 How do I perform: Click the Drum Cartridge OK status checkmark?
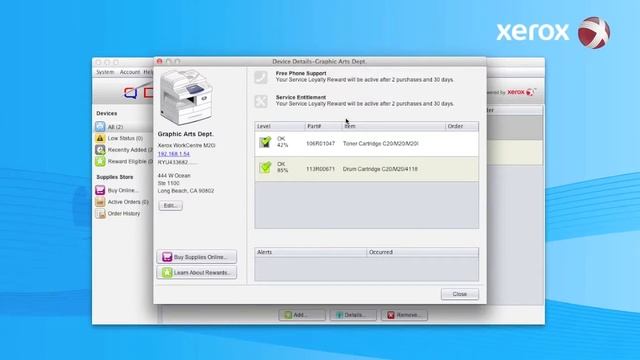pyautogui.click(x=265, y=167)
